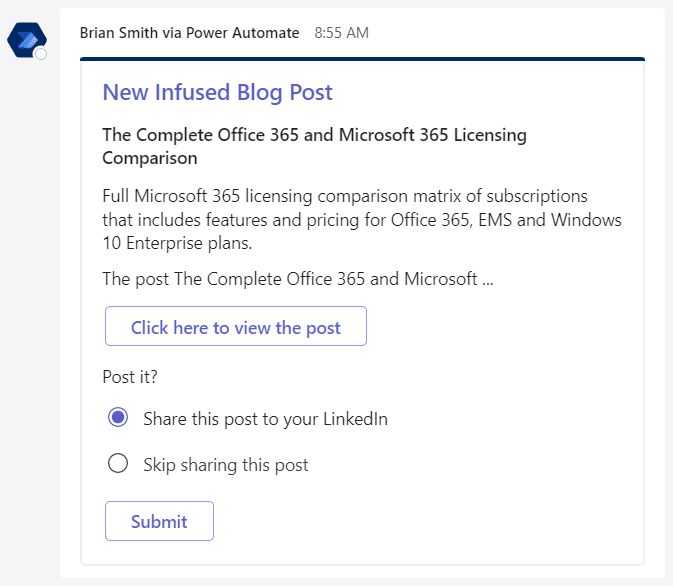This screenshot has width=673, height=586.
Task: Click the 'Share this post to your LinkedIn' label
Action: pos(265,419)
